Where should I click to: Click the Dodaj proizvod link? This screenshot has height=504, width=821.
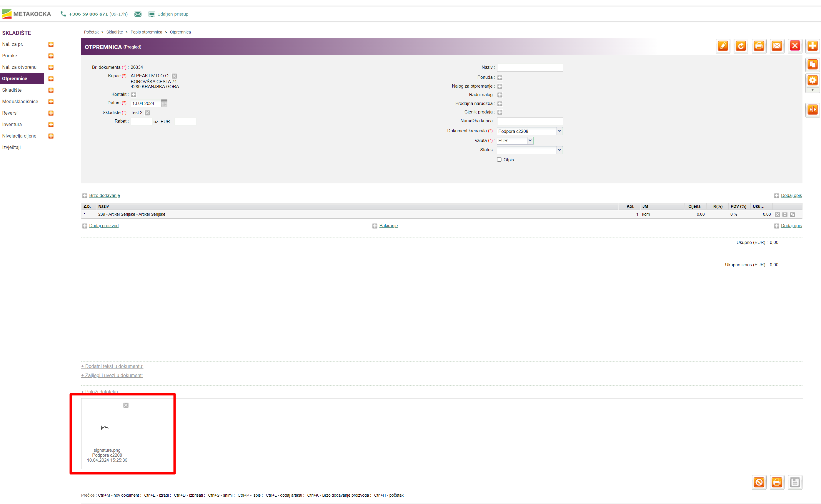(104, 226)
